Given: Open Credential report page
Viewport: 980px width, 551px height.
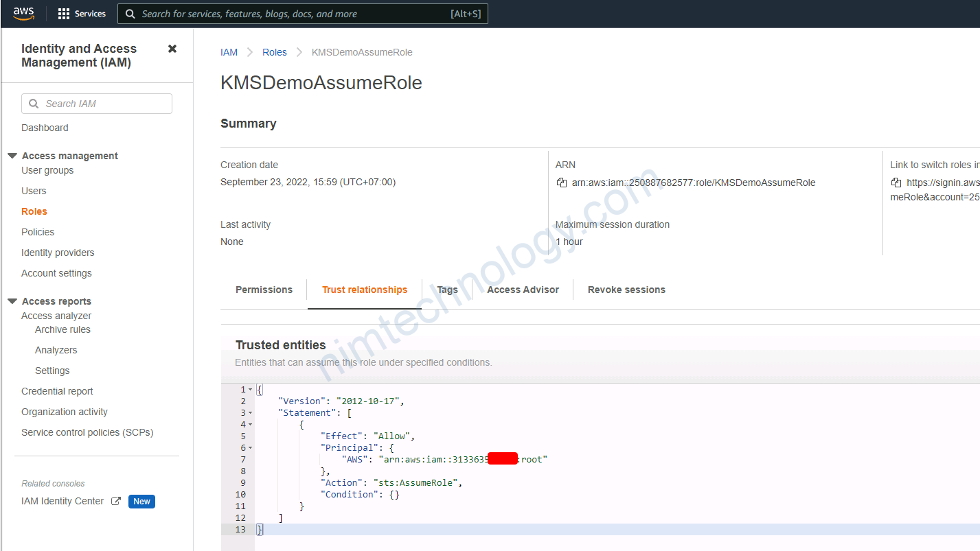Looking at the screenshot, I should [x=57, y=391].
